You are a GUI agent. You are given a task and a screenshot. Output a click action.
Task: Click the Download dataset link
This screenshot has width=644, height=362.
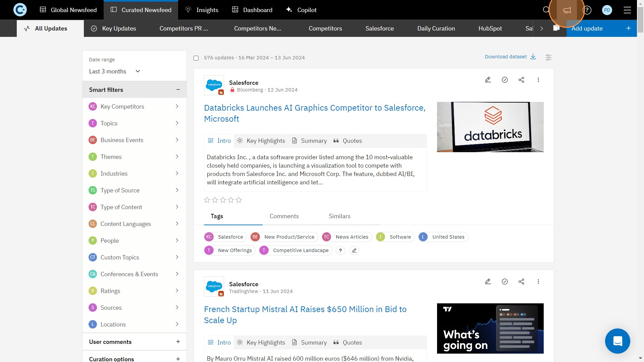(x=505, y=57)
